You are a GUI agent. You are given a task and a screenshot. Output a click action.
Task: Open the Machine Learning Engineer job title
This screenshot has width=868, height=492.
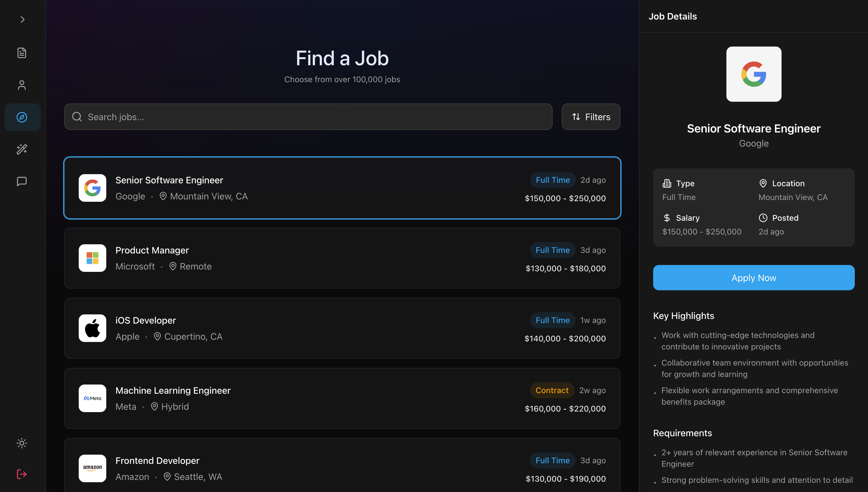point(173,390)
